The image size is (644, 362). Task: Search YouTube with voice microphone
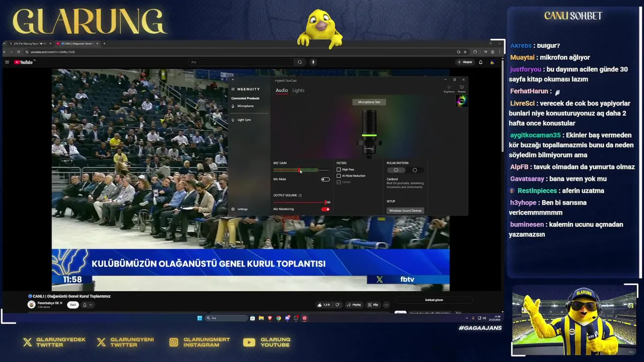[313, 62]
